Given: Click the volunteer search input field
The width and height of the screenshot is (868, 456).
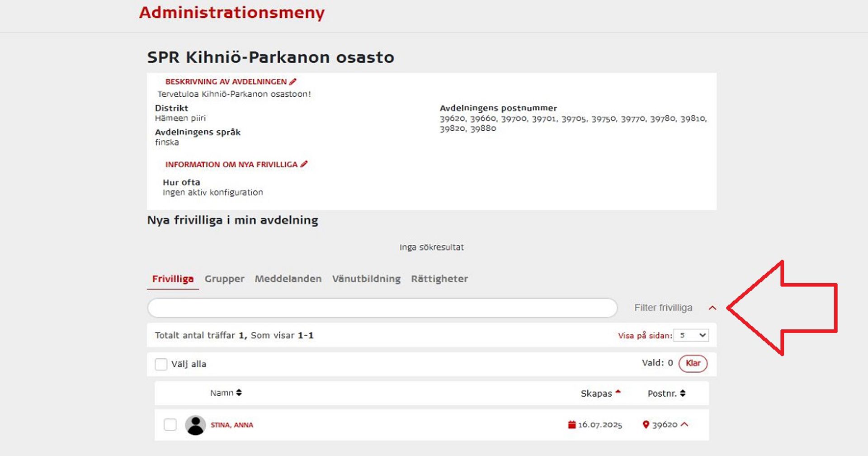Looking at the screenshot, I should point(382,308).
